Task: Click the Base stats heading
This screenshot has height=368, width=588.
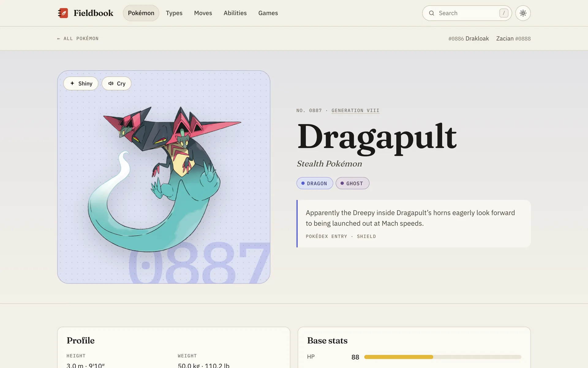Action: pyautogui.click(x=327, y=340)
